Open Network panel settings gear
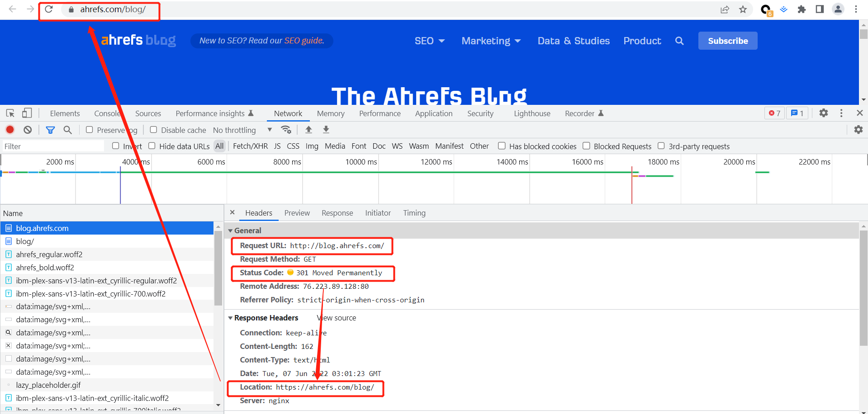The height and width of the screenshot is (414, 868). pos(859,130)
